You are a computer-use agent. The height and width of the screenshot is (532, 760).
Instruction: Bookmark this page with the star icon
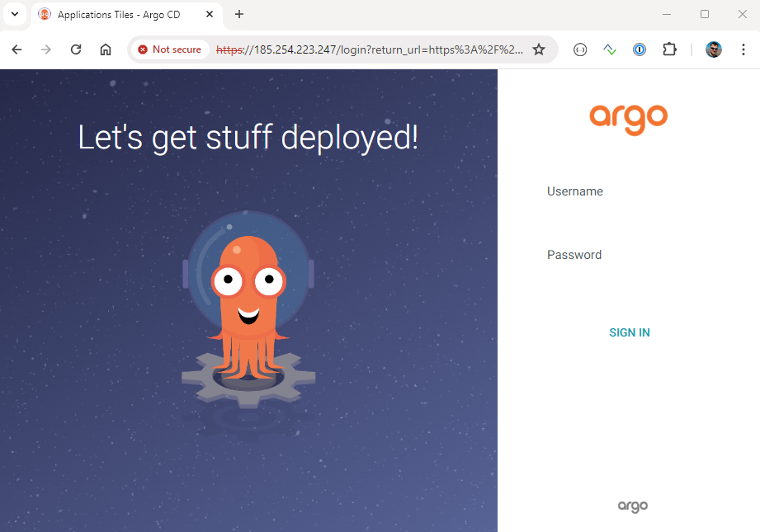tap(539, 49)
